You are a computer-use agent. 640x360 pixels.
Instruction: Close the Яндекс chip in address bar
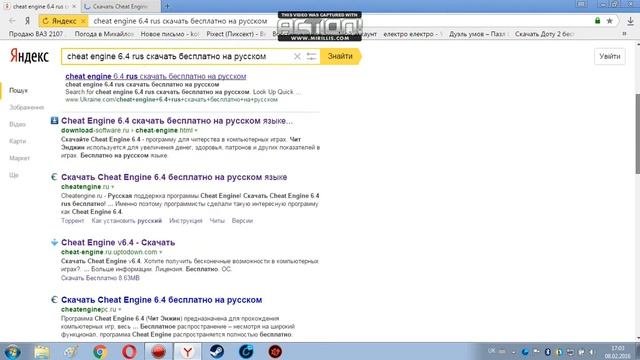coord(83,21)
